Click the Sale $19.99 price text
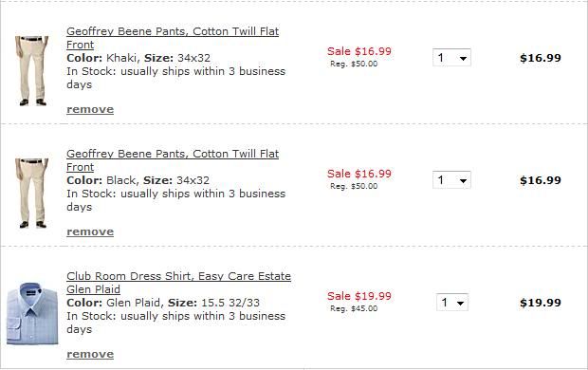 point(359,296)
